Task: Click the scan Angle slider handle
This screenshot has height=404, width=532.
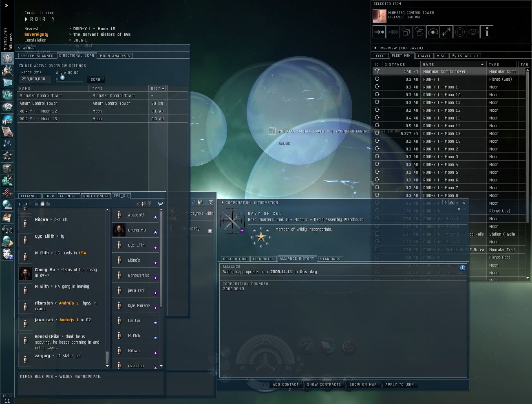Action: click(x=62, y=78)
